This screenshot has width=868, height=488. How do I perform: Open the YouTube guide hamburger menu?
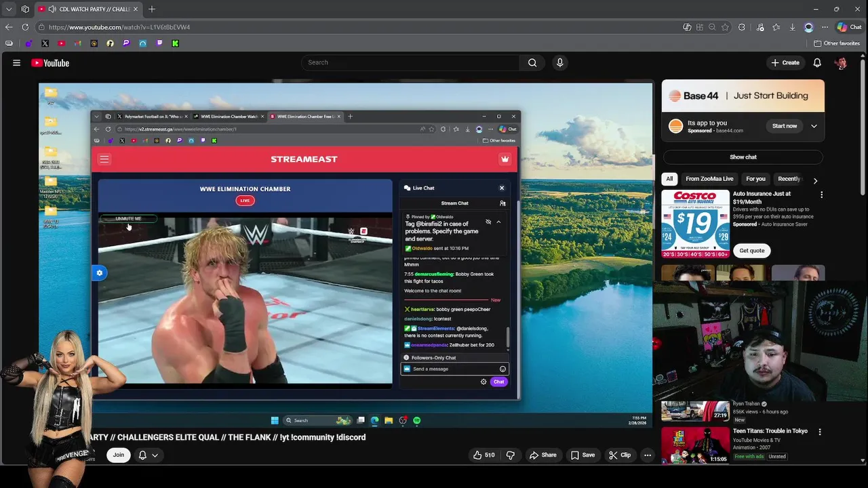(16, 63)
